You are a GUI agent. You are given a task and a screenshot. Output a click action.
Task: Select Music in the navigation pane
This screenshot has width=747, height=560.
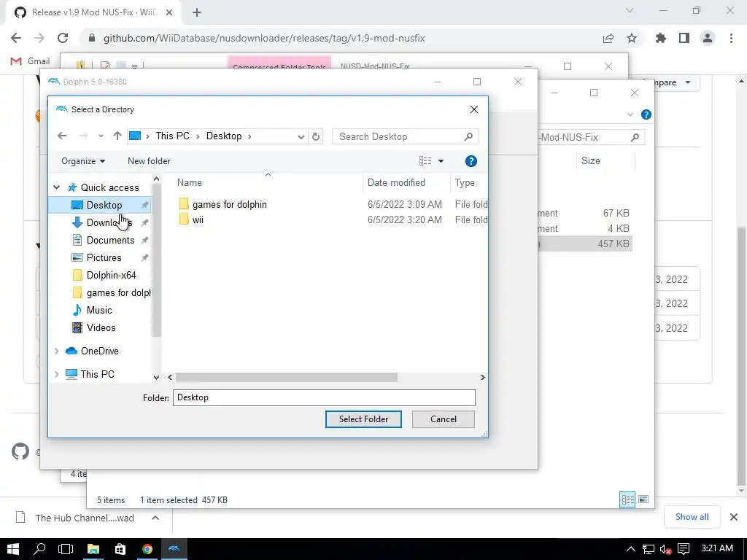(98, 311)
